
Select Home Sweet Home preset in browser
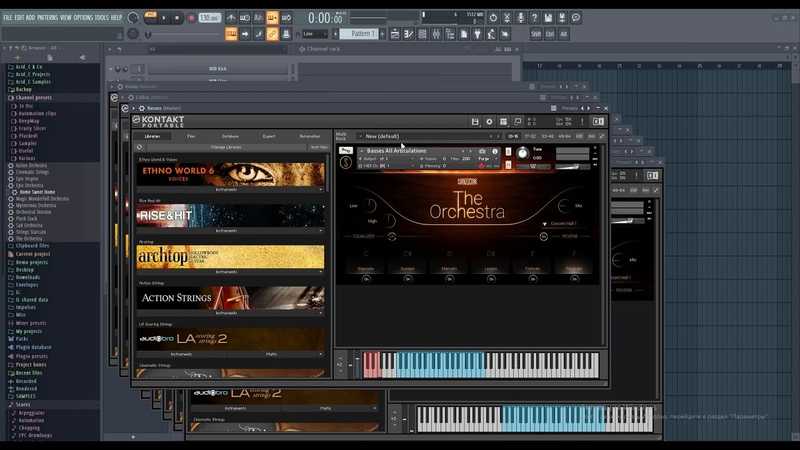[x=37, y=192]
